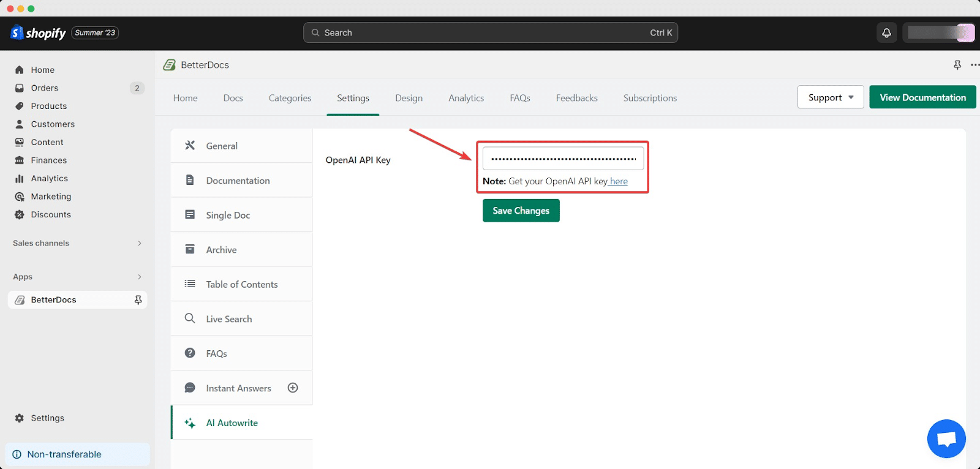Viewport: 980px width, 469px height.
Task: Click the Save Changes button
Action: pyautogui.click(x=521, y=211)
